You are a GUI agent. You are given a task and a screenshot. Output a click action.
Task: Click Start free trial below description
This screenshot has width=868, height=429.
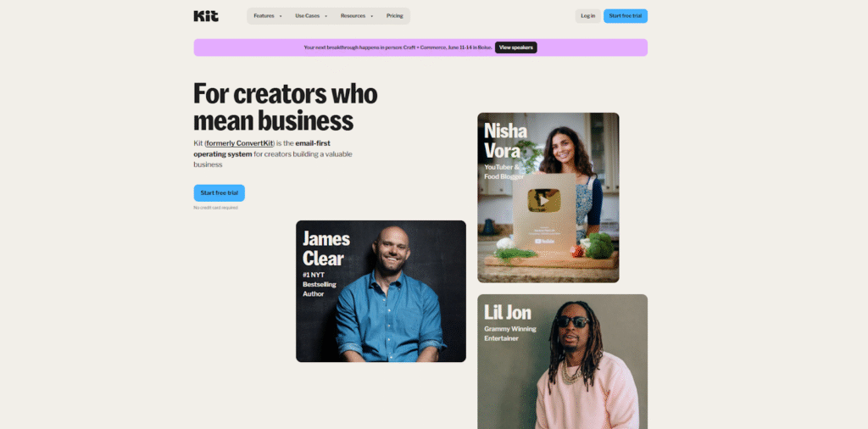[220, 193]
